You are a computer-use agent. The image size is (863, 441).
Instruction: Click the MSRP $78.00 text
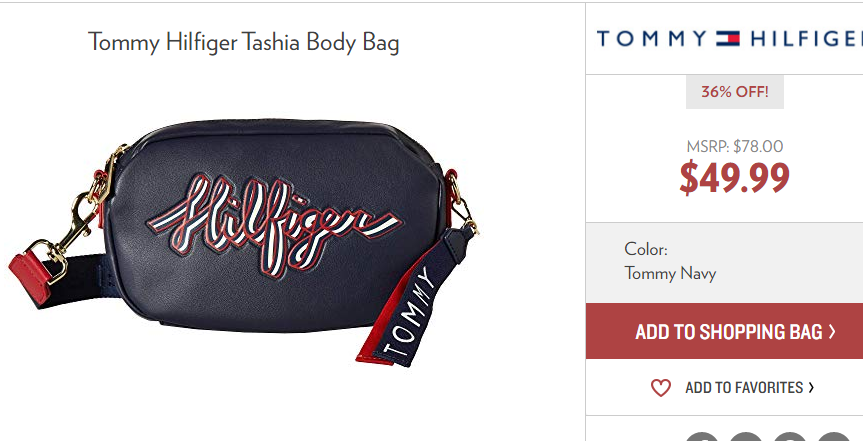click(734, 146)
